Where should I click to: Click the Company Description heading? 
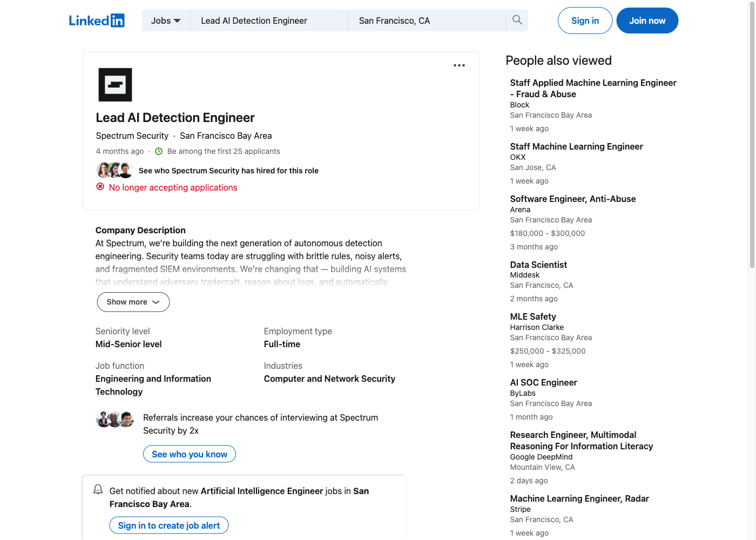tap(140, 230)
